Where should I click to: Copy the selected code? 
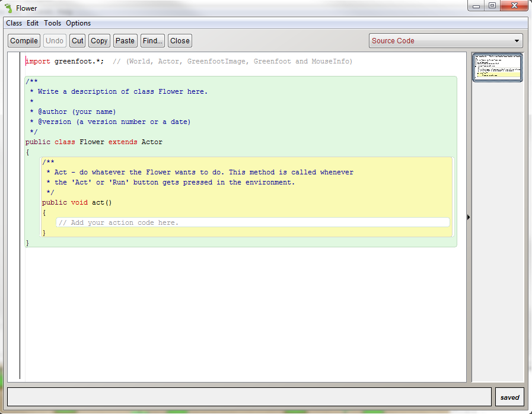(x=99, y=40)
